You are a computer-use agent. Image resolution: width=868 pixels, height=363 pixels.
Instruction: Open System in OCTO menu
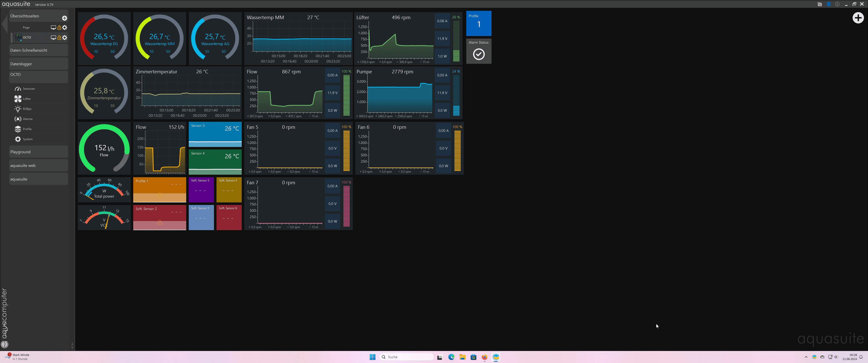[27, 139]
